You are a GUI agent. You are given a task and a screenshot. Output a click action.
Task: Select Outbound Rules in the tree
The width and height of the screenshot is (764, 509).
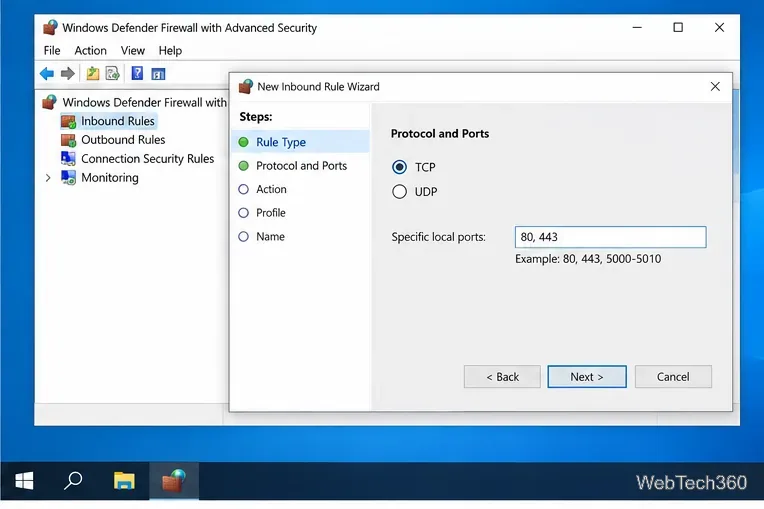123,140
